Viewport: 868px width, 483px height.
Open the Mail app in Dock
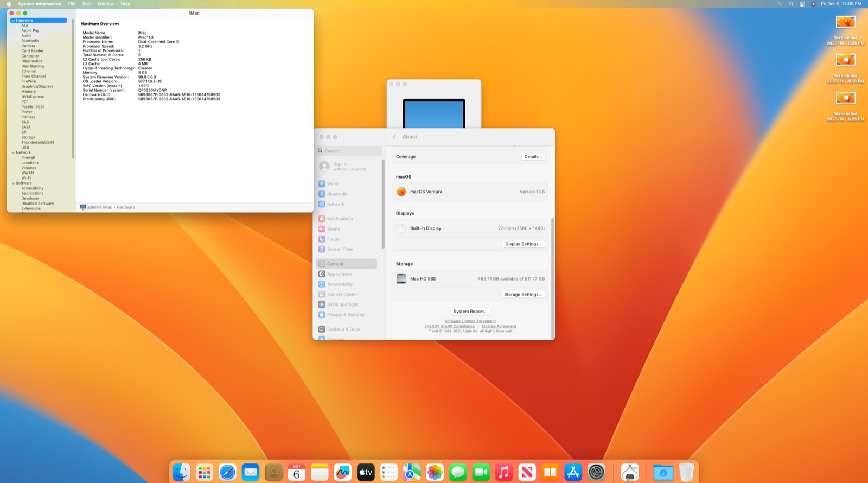[x=251, y=472]
